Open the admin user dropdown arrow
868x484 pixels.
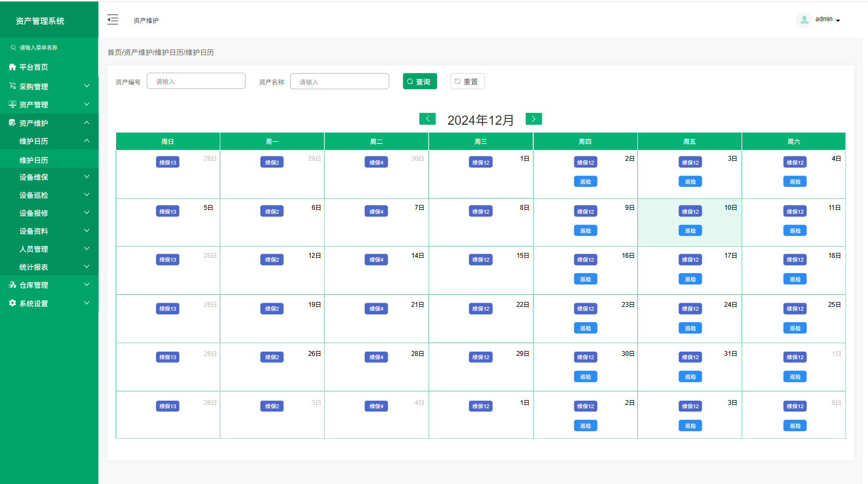coord(838,21)
